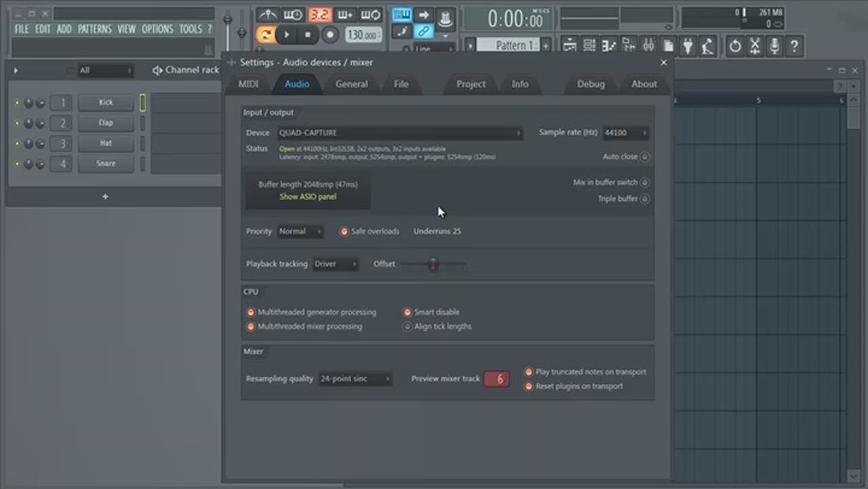Viewport: 868px width, 489px height.
Task: Click the plugin picker plug icon
Action: tap(688, 46)
